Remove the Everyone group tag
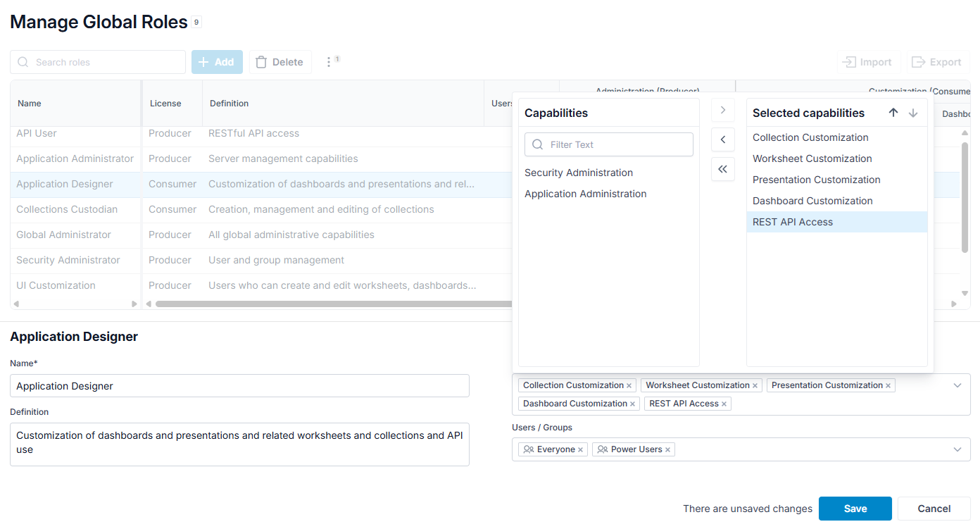Screen dimensions: 980x529 click(x=580, y=450)
